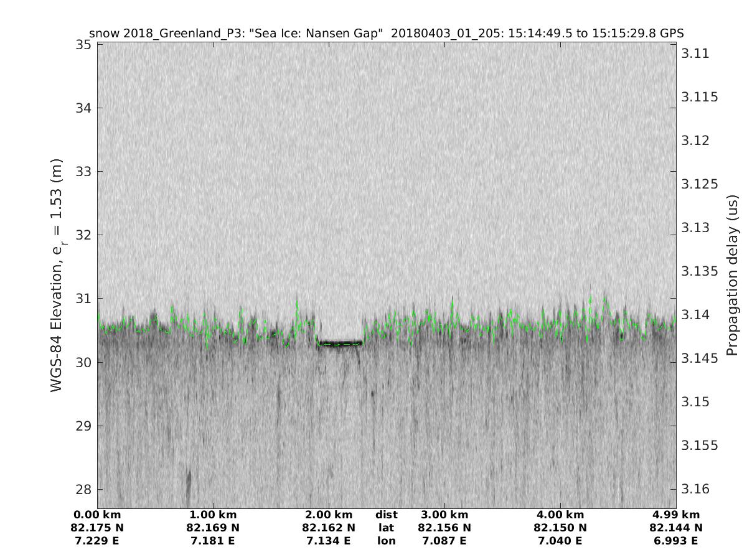Select the '1.00 km' distance label
Image resolution: width=747 pixels, height=560 pixels.
213,515
